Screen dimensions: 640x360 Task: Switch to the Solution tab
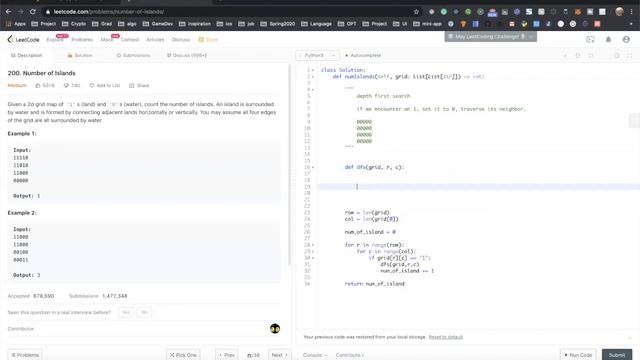(x=80, y=55)
